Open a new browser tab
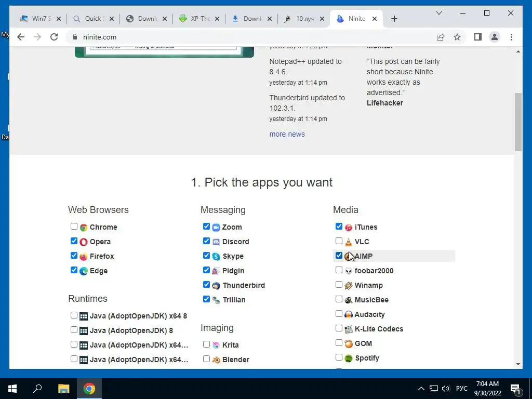The height and width of the screenshot is (399, 532). coord(394,19)
